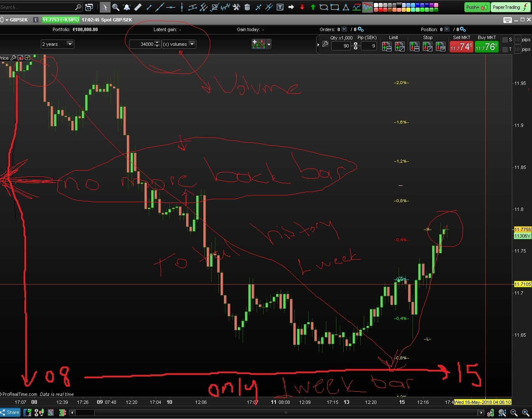This screenshot has width=532, height=419.
Task: Open the trading panel wrench settings
Action: tap(325, 44)
